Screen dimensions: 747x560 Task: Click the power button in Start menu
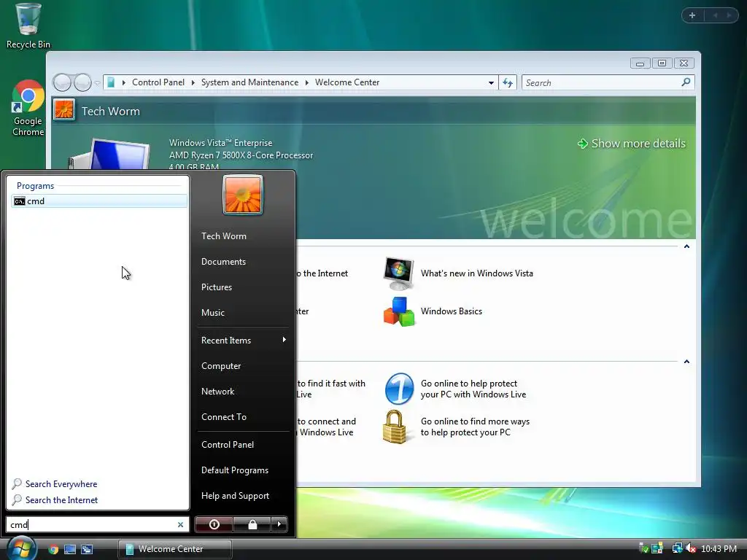pyautogui.click(x=214, y=524)
